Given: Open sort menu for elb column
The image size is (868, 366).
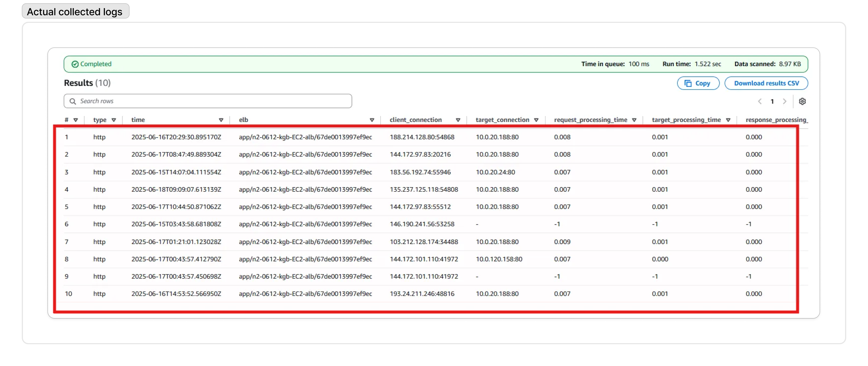Looking at the screenshot, I should click(372, 120).
